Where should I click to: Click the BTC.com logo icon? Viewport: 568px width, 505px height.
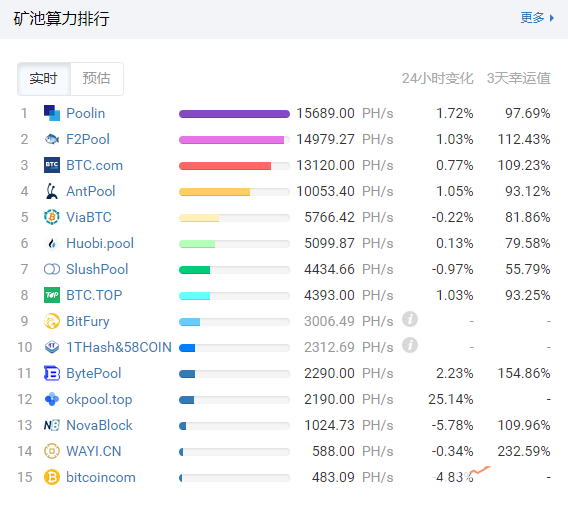click(x=52, y=165)
